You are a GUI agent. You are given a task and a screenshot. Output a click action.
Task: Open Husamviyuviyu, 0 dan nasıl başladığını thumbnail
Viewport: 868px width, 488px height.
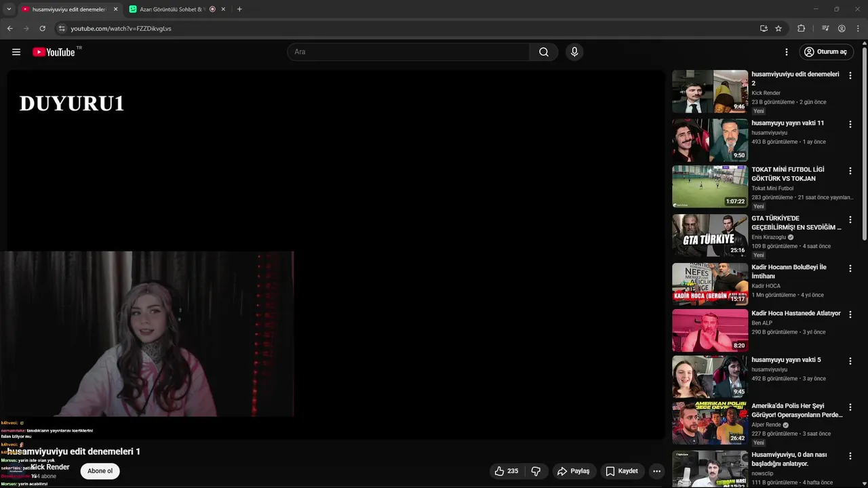pyautogui.click(x=710, y=469)
